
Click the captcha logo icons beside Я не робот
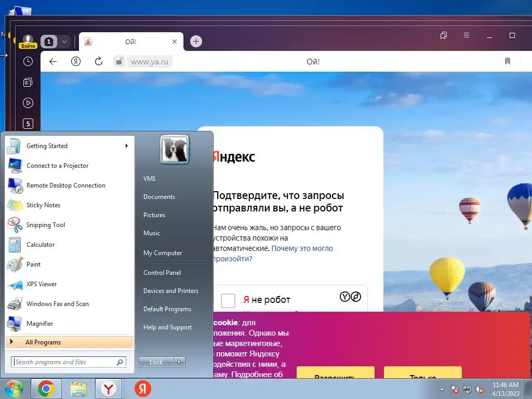(350, 297)
